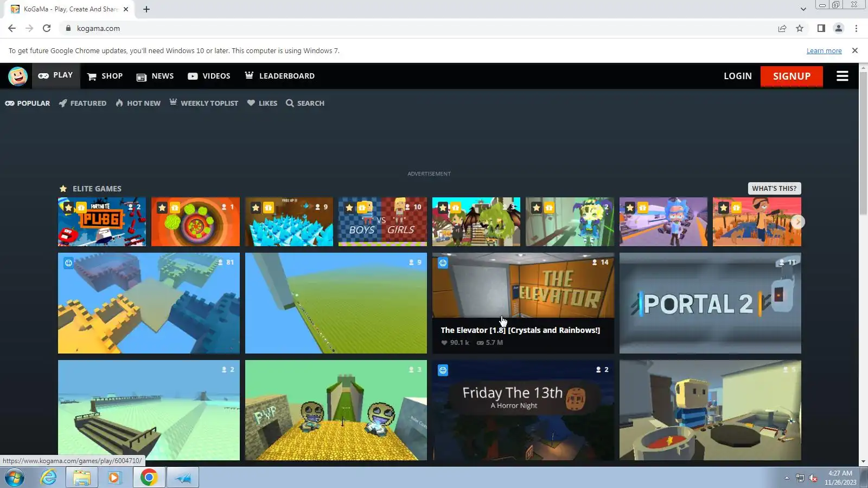Click the forward navigation arrow

(29, 28)
